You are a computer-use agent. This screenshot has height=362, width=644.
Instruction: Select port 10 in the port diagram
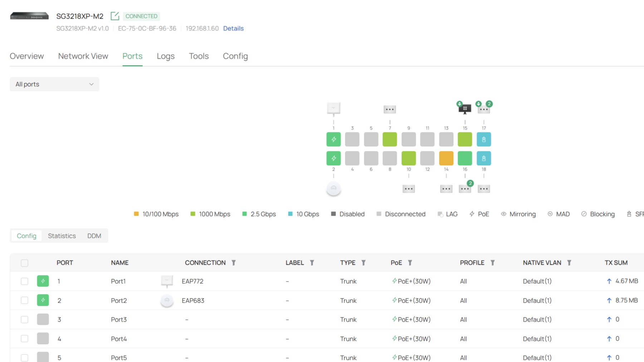[x=409, y=158]
